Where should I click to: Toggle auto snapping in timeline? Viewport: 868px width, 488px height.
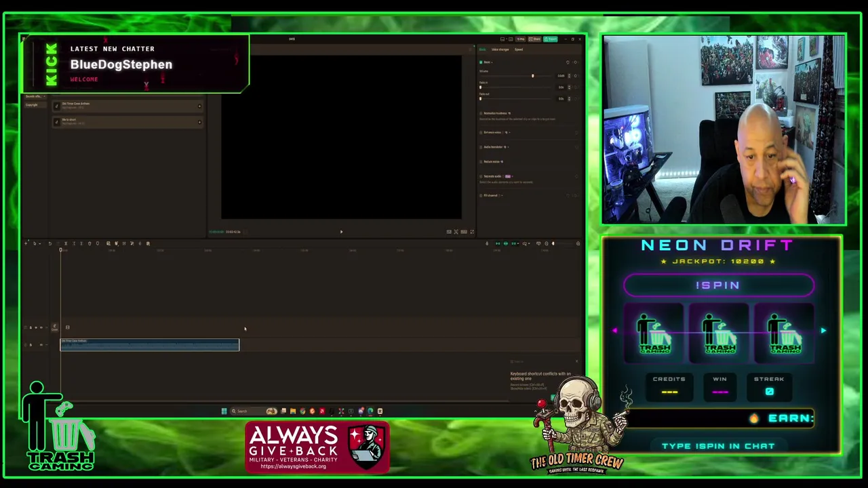506,243
